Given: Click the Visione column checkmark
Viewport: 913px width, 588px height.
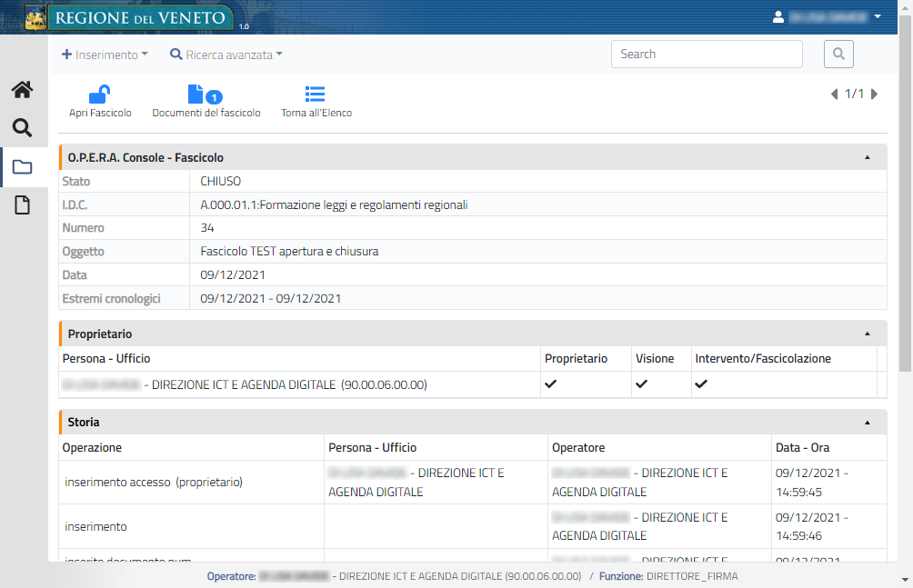Looking at the screenshot, I should [x=641, y=384].
